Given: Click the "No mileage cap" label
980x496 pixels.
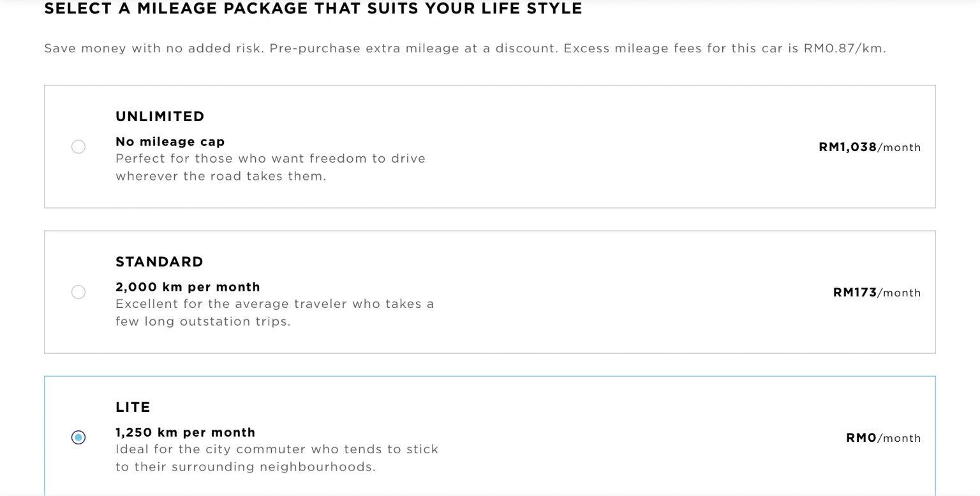Looking at the screenshot, I should pos(170,142).
